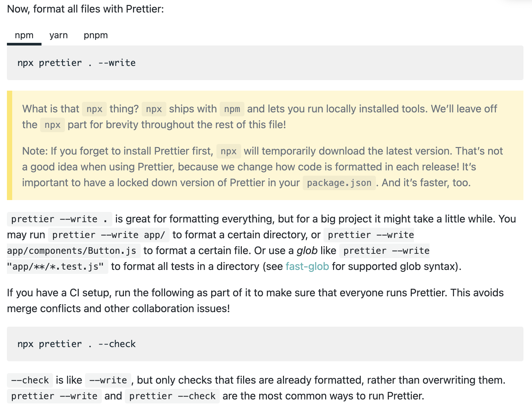This screenshot has height=412, width=532.
Task: Click the standalone '--write' inline code after 'is like'
Action: tap(108, 380)
